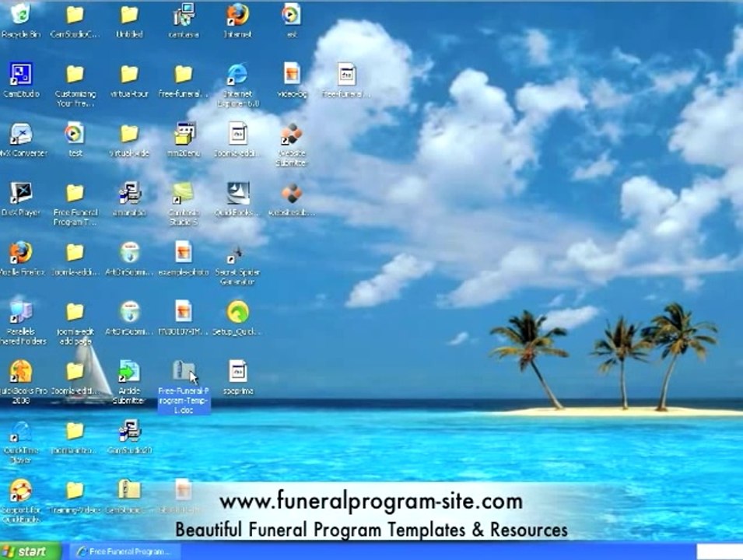The width and height of the screenshot is (743, 560).
Task: Open the Windows start menu
Action: pos(30,551)
